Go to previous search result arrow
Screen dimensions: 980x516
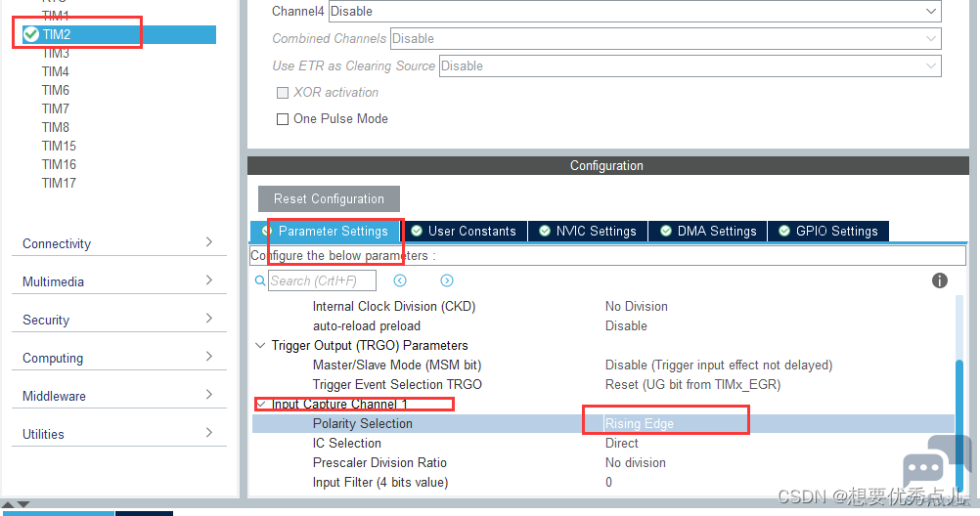pyautogui.click(x=400, y=281)
